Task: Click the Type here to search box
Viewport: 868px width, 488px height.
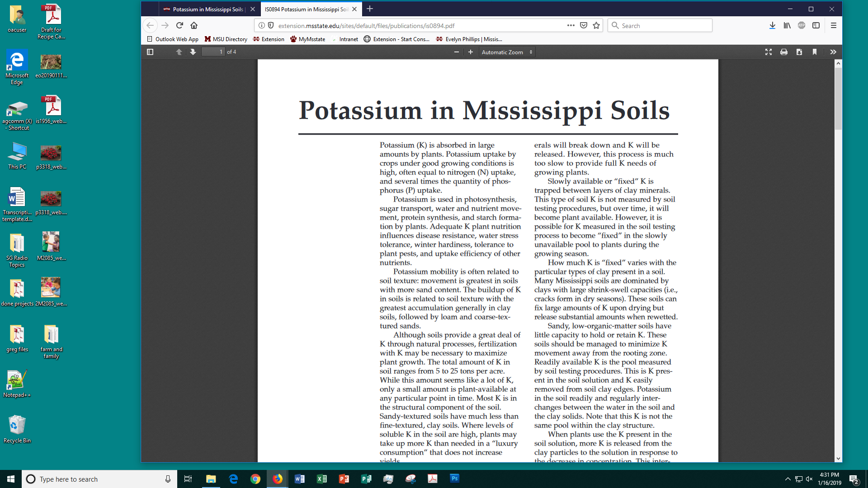Action: pos(99,479)
